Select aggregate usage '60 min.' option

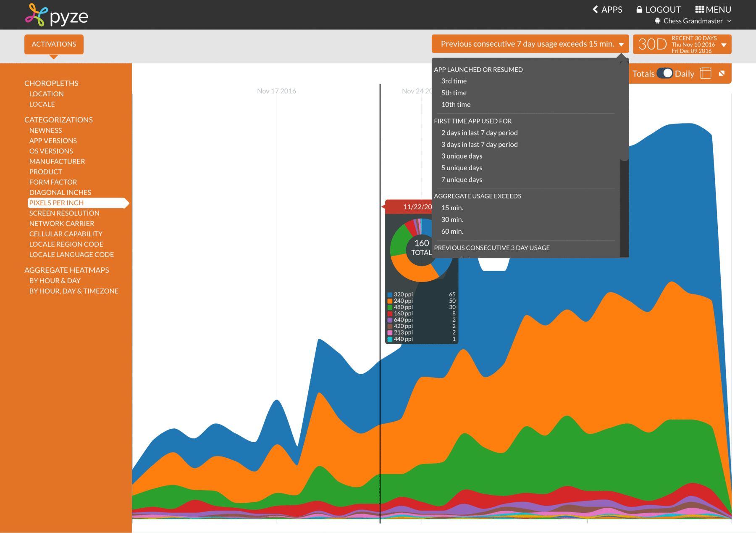(x=452, y=231)
